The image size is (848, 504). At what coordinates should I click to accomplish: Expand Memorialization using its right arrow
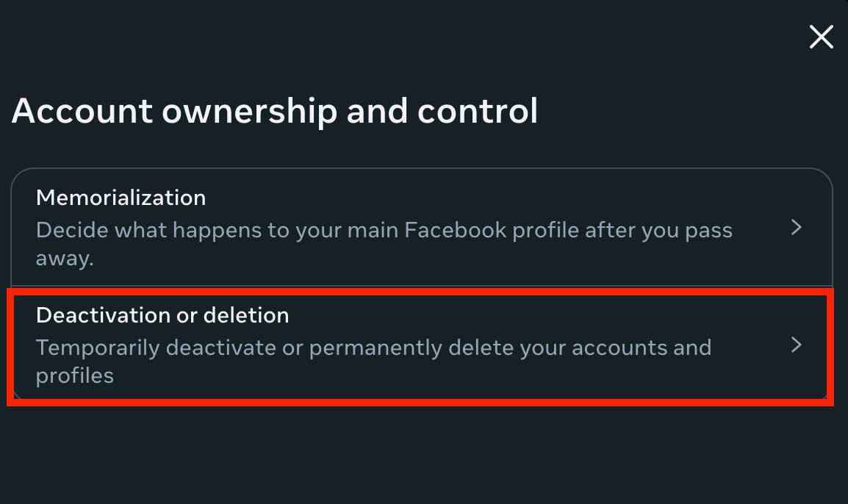point(796,228)
